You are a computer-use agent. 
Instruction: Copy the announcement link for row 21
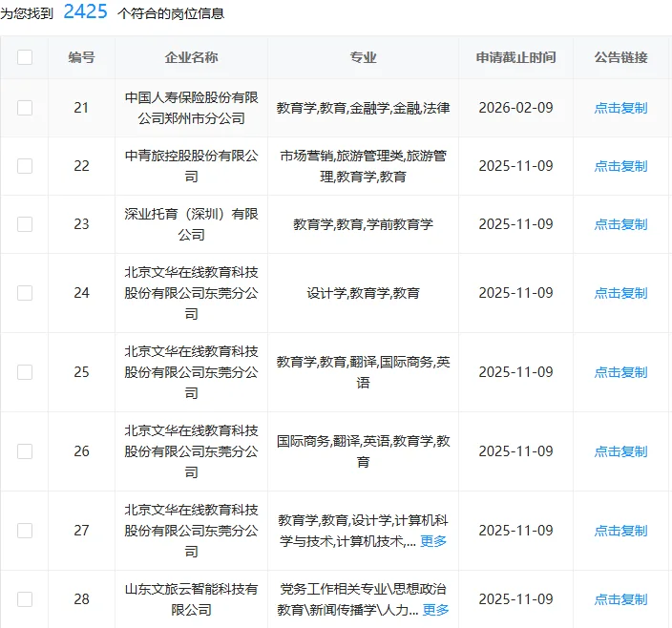point(620,108)
